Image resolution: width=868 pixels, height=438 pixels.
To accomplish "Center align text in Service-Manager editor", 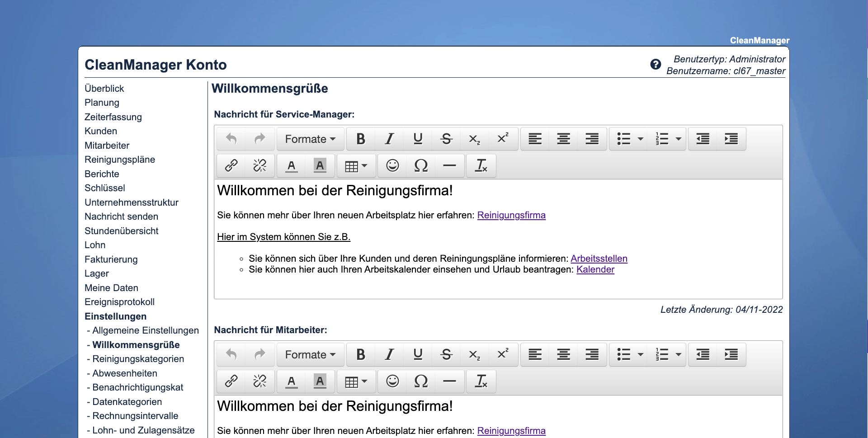I will 563,139.
